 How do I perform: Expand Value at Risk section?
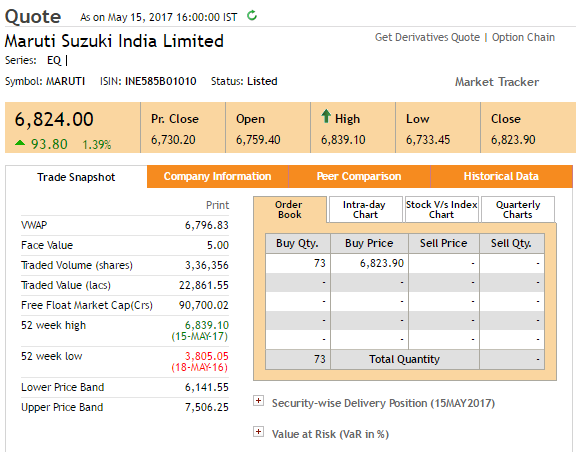tap(258, 432)
